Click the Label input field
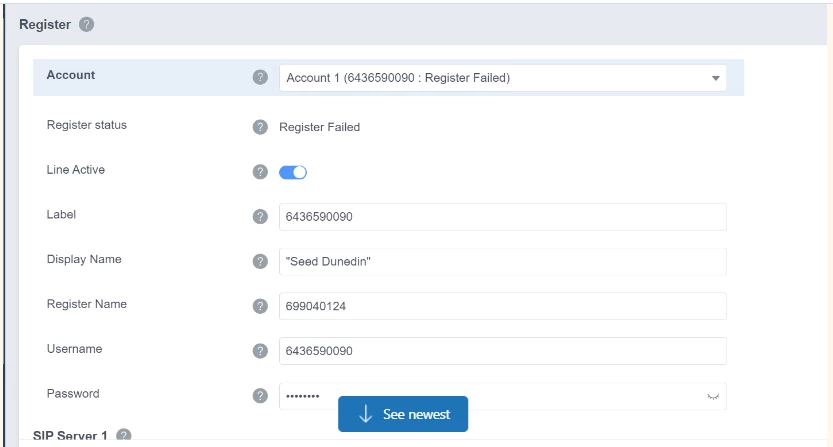The image size is (833, 447). (503, 217)
